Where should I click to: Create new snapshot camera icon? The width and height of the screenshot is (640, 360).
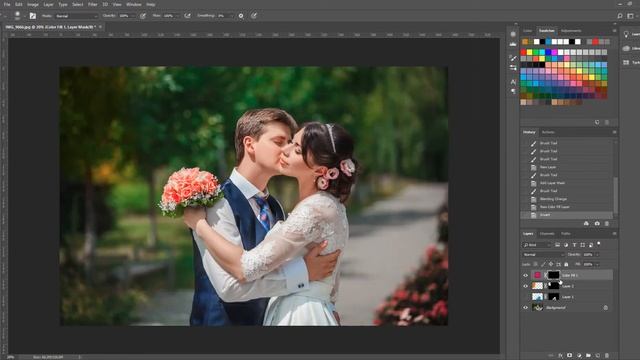pos(597,224)
